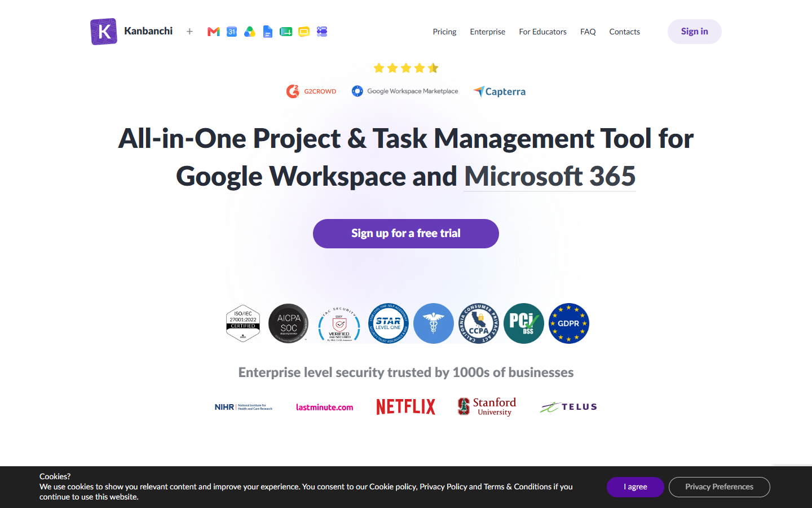This screenshot has width=812, height=508.
Task: Click the GDPR badge
Action: point(569,323)
